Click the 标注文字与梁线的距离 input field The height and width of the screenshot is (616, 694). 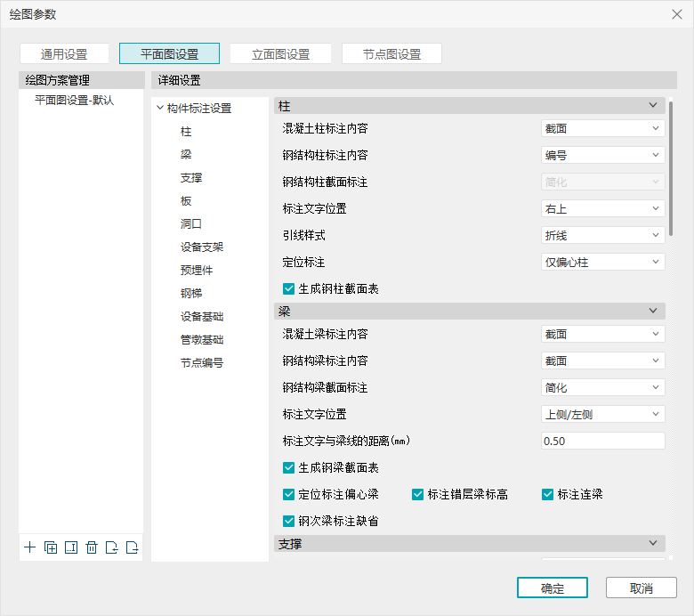tap(602, 442)
